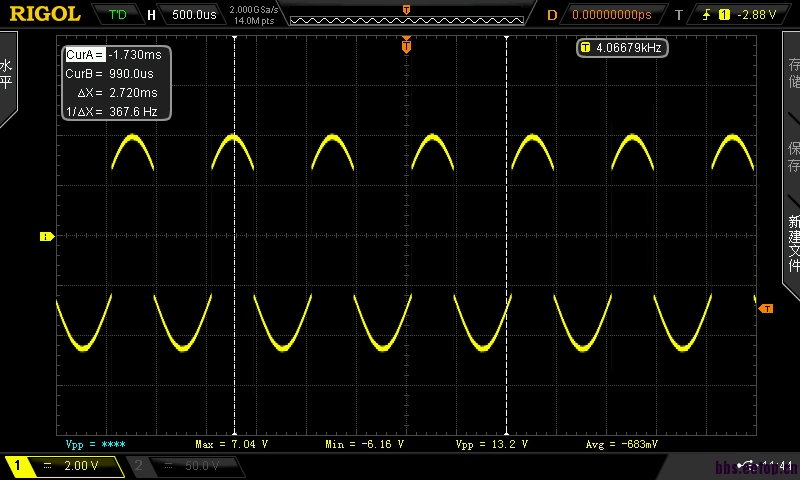Click the 1/ΔX 367.6 Hz readout
The height and width of the screenshot is (480, 800).
point(111,112)
